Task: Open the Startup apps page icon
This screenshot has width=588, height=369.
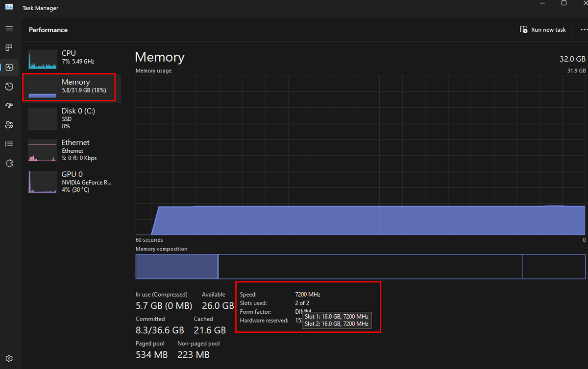Action: click(x=8, y=105)
